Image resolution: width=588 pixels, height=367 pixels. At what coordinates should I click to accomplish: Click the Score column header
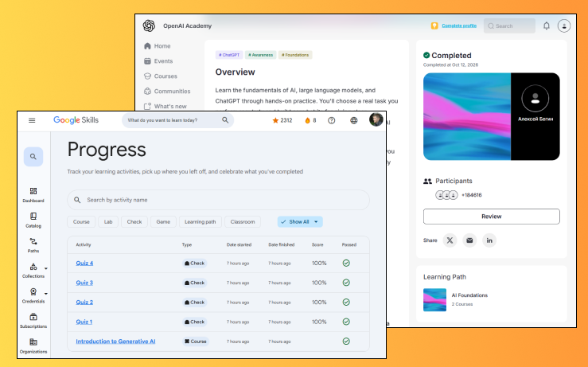pyautogui.click(x=317, y=244)
